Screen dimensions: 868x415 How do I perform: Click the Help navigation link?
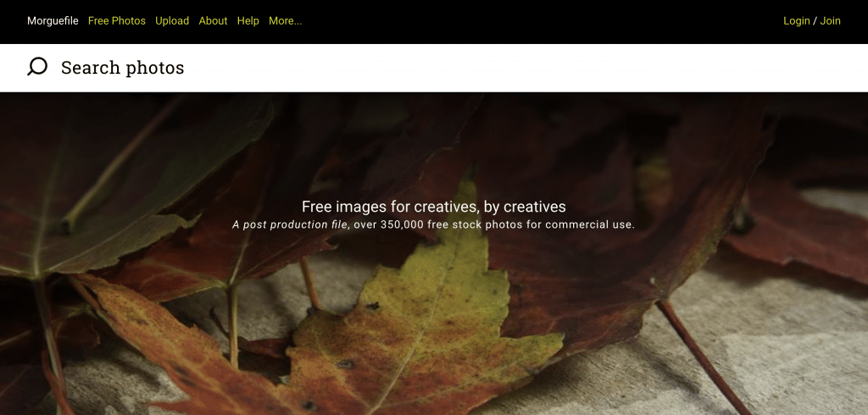pos(248,21)
